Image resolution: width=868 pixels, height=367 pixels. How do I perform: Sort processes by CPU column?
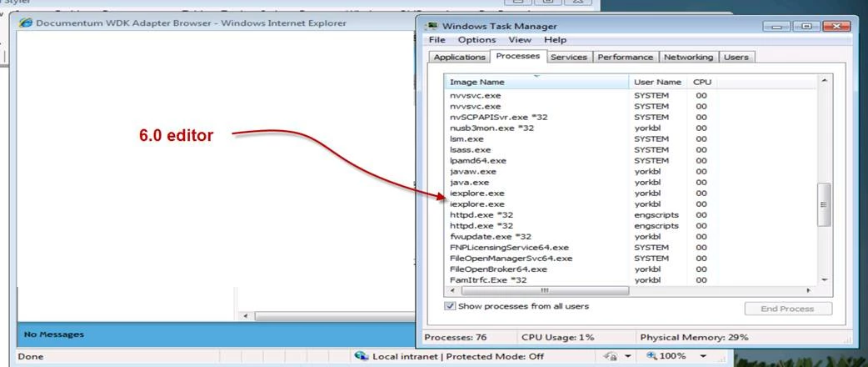pyautogui.click(x=702, y=82)
